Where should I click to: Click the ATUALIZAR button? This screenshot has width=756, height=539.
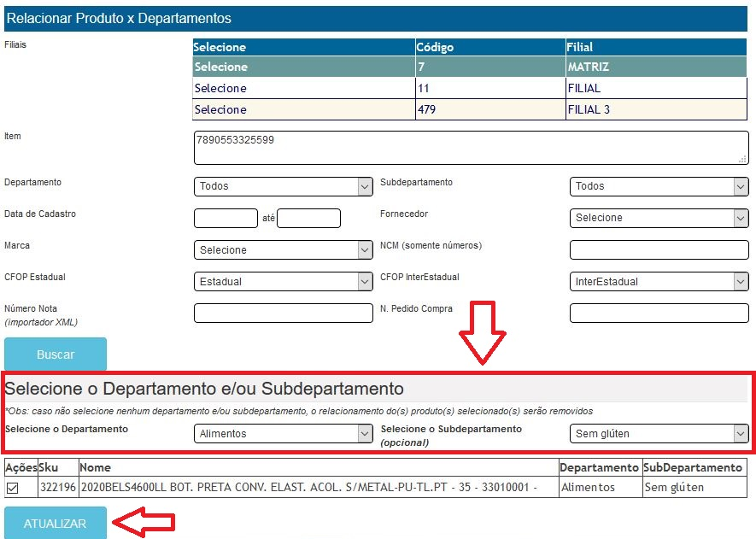pyautogui.click(x=56, y=523)
